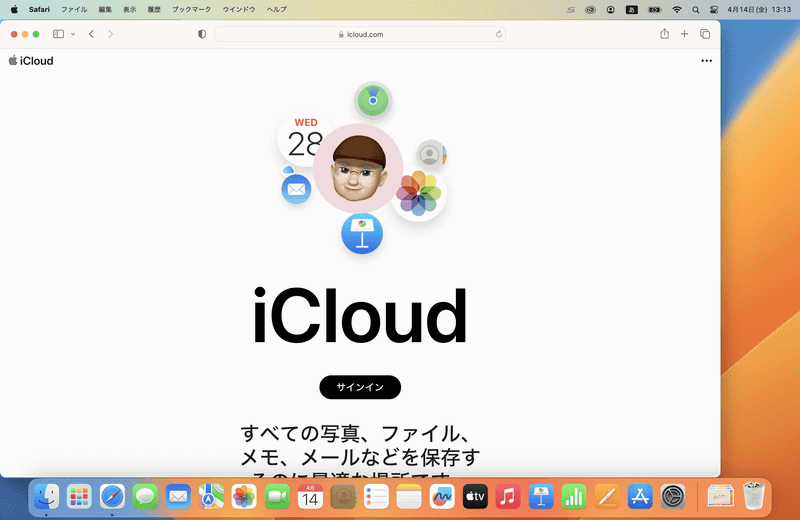Open the Safari share button
This screenshot has width=800, height=520.
click(664, 34)
